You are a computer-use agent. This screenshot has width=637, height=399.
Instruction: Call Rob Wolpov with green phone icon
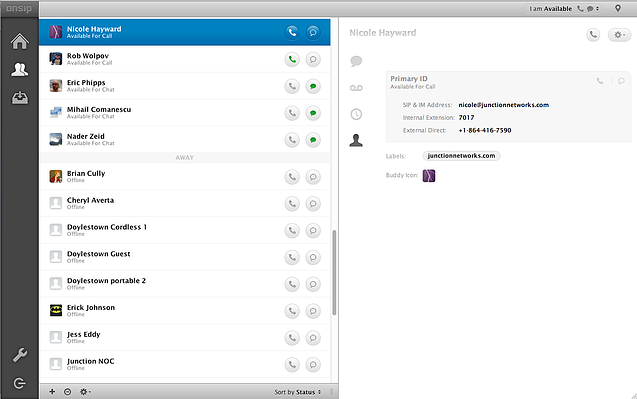pos(292,59)
